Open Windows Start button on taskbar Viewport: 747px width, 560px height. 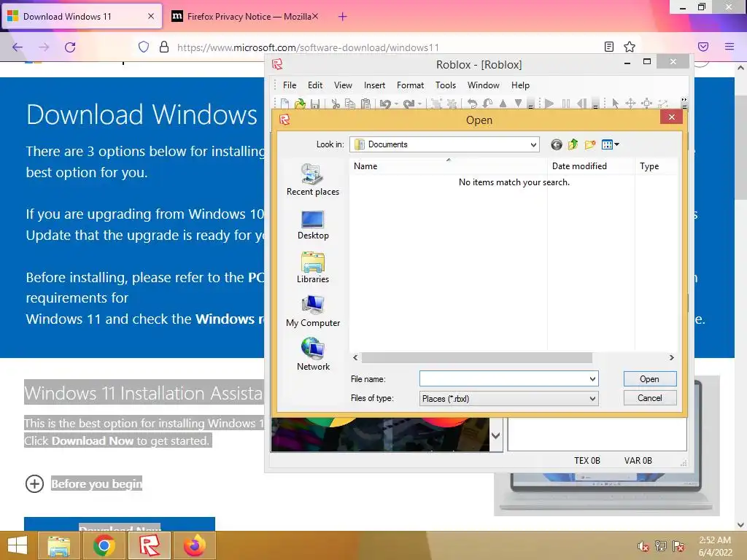(18, 545)
